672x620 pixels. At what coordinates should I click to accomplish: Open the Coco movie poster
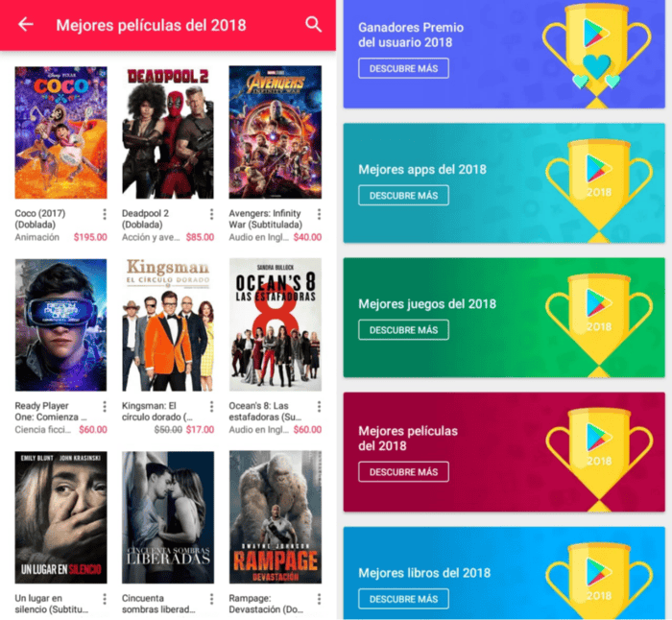click(60, 132)
